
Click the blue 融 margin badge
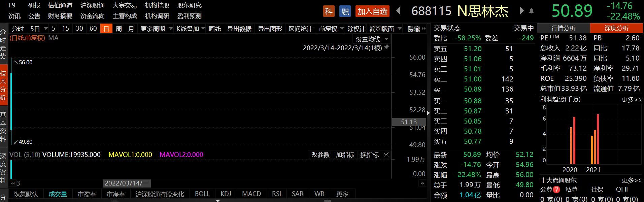(345, 11)
